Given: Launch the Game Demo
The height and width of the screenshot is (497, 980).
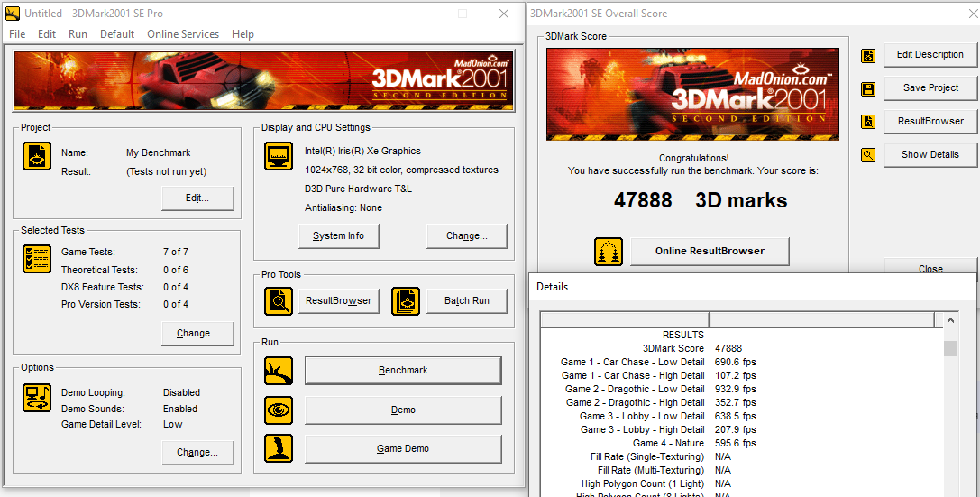Looking at the screenshot, I should click(403, 449).
